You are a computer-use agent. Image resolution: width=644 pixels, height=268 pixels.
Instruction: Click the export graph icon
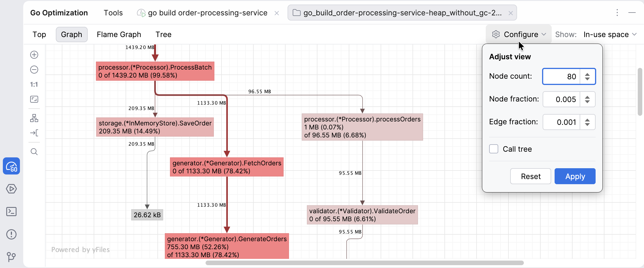pyautogui.click(x=34, y=133)
